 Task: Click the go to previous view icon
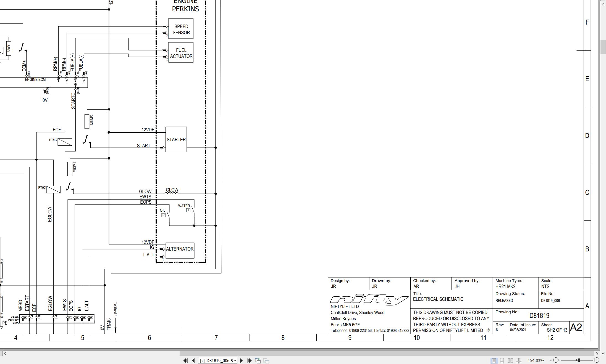[x=258, y=360]
